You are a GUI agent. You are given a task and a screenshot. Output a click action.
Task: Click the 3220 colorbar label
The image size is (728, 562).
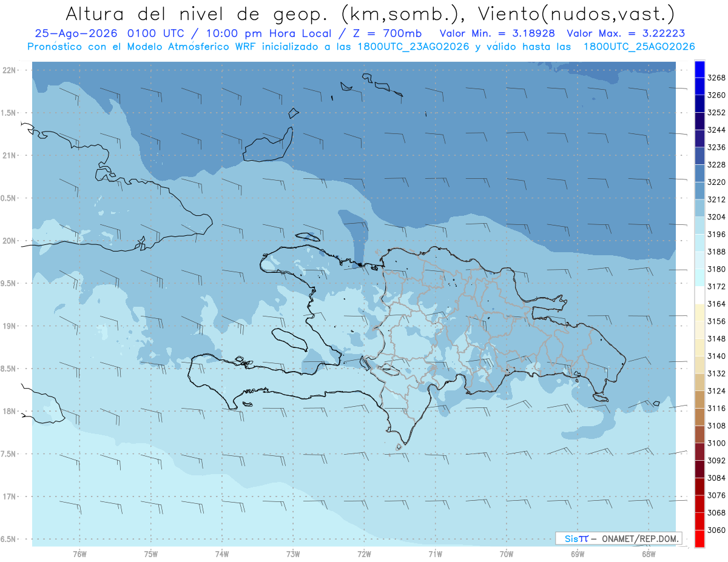click(x=716, y=182)
